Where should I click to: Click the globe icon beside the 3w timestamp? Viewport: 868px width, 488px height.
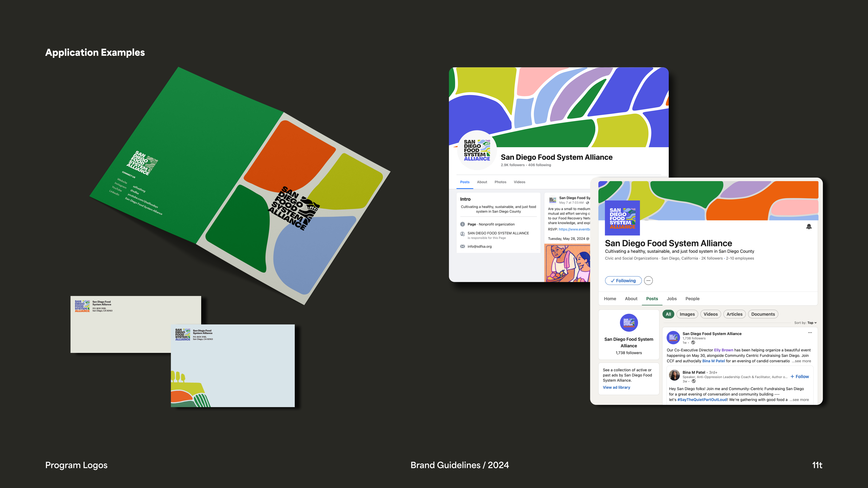tap(693, 381)
